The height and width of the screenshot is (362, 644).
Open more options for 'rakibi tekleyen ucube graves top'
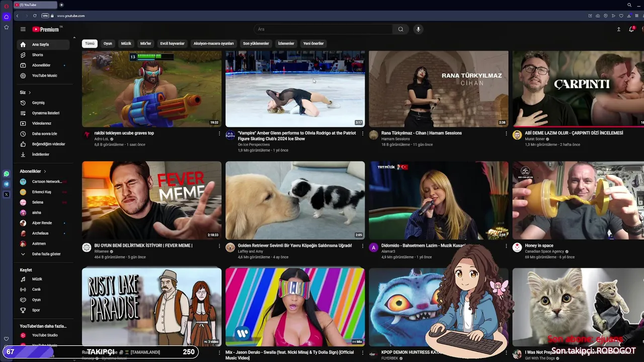click(x=219, y=133)
